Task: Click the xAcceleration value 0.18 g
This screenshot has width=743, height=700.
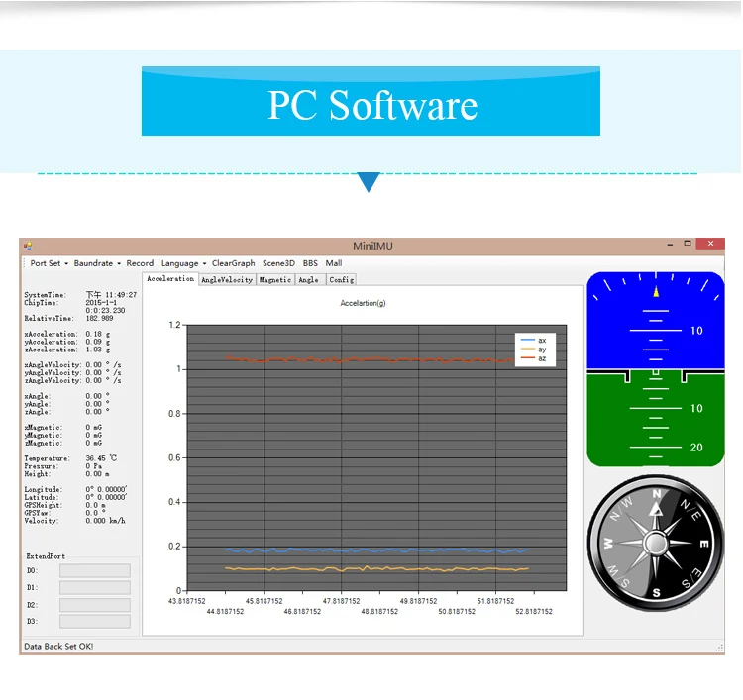Action: 98,334
